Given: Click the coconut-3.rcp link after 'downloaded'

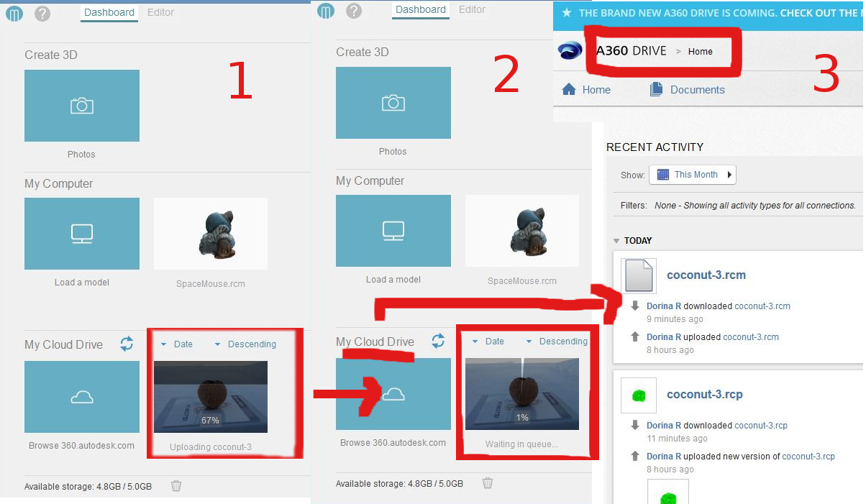Looking at the screenshot, I should 761,426.
